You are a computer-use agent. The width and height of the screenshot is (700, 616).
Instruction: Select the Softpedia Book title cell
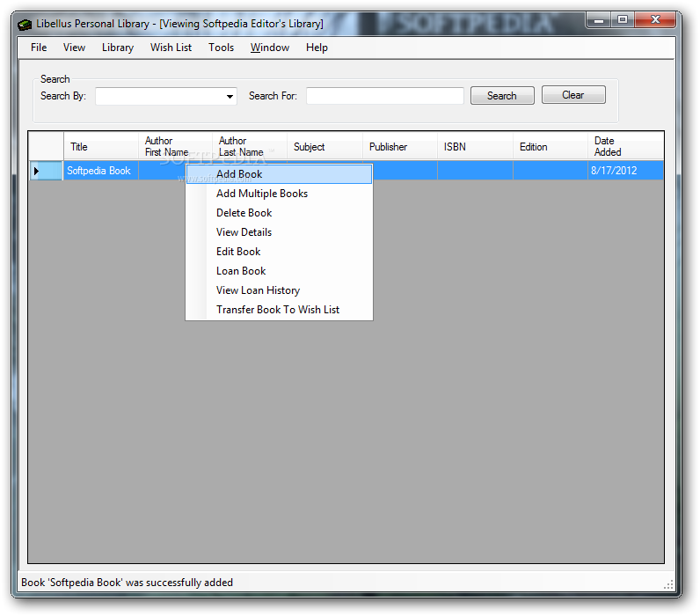coord(101,171)
